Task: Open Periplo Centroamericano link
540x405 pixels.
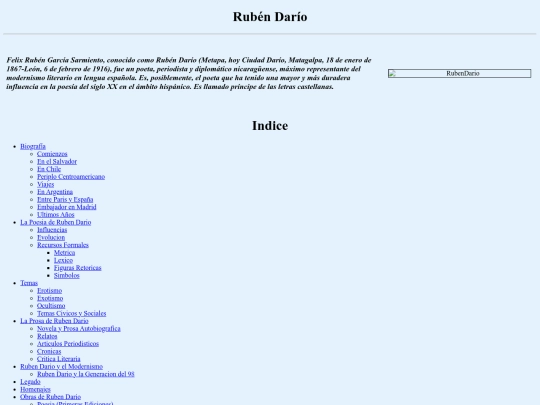Action: (x=71, y=177)
